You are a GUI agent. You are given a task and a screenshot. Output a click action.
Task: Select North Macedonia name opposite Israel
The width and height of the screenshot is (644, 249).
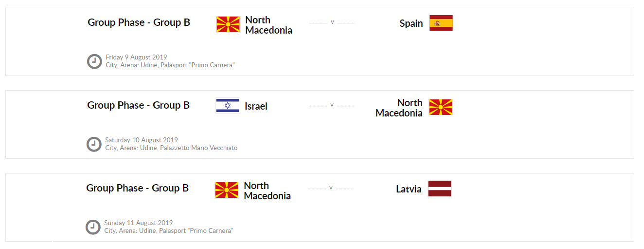pos(399,108)
